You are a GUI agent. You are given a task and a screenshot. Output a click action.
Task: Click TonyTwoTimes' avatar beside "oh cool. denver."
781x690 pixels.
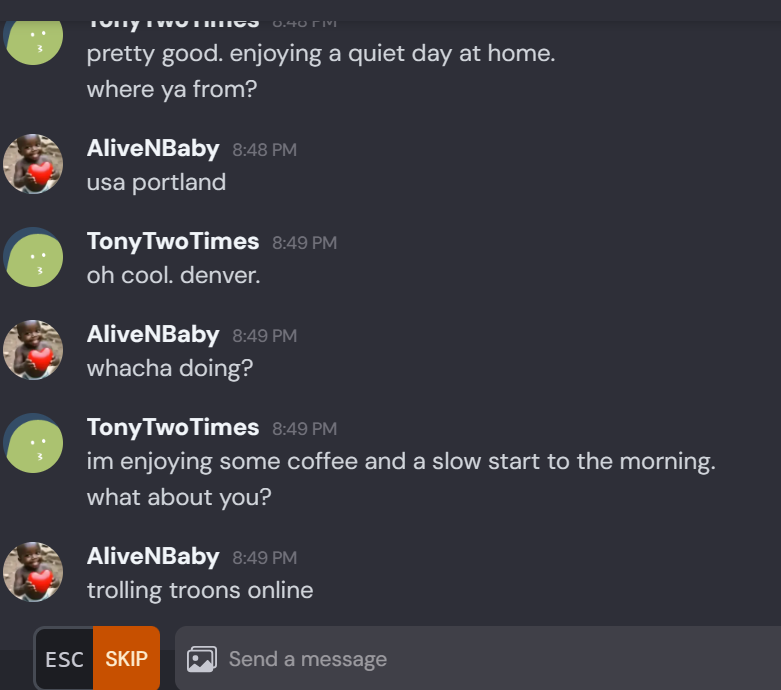pyautogui.click(x=33, y=257)
